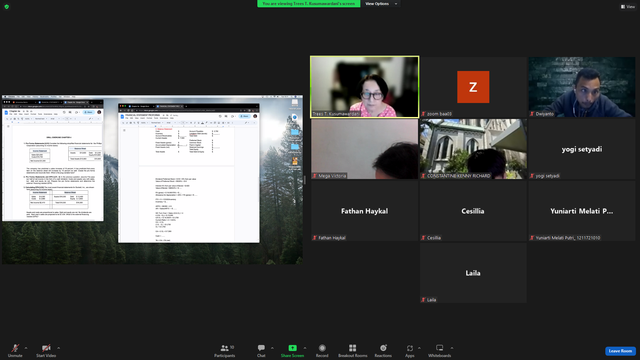Click profile avatar in the Chapter 3a doc

click(x=99, y=112)
